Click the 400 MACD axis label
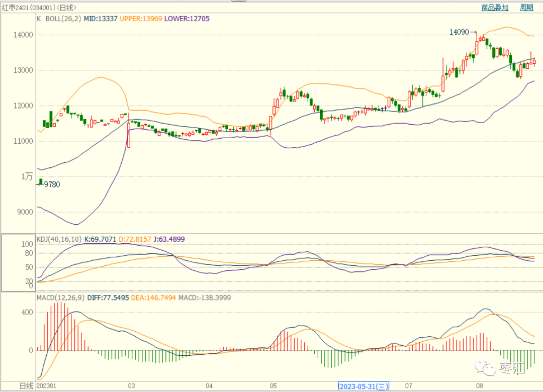543x392 pixels. (27, 313)
